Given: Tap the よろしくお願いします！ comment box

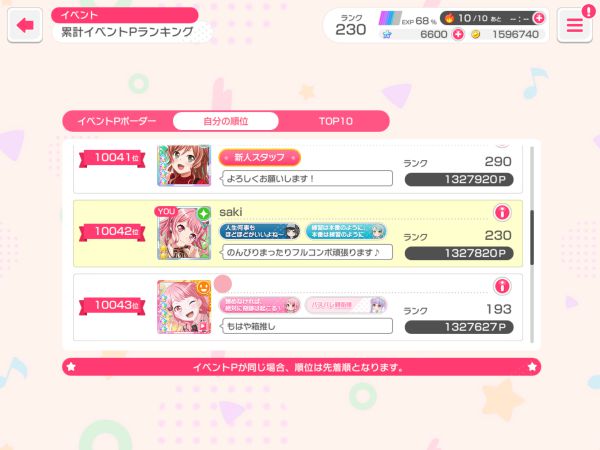Looking at the screenshot, I should [307, 178].
